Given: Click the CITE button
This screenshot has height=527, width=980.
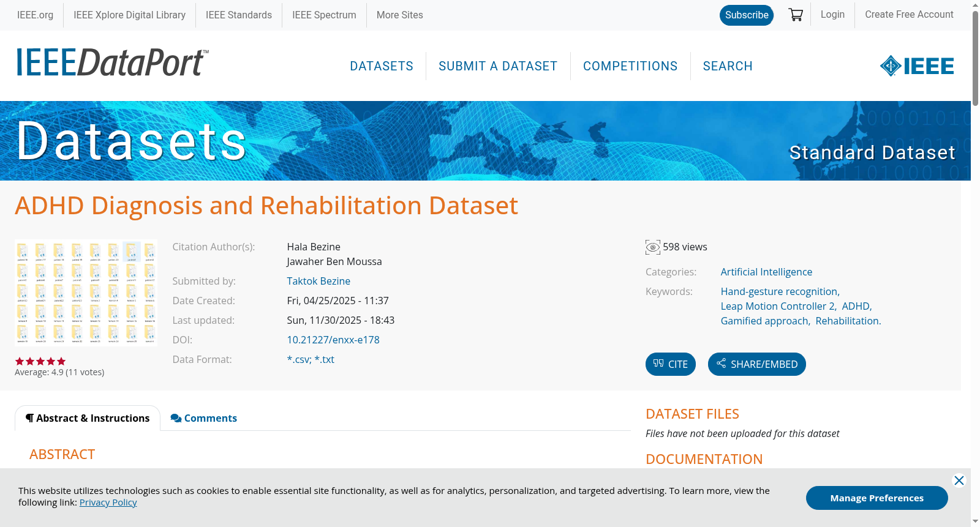Looking at the screenshot, I should [x=671, y=364].
